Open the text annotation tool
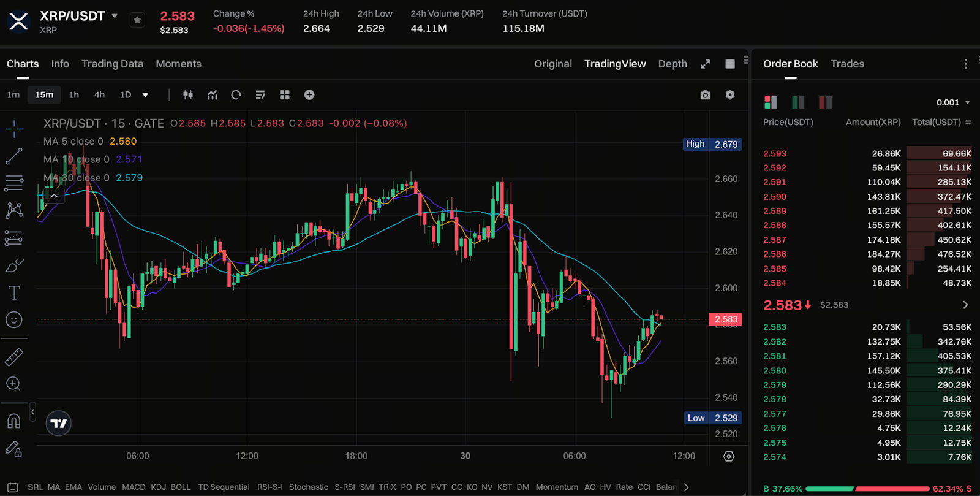Viewport: 980px width, 496px height. tap(14, 293)
